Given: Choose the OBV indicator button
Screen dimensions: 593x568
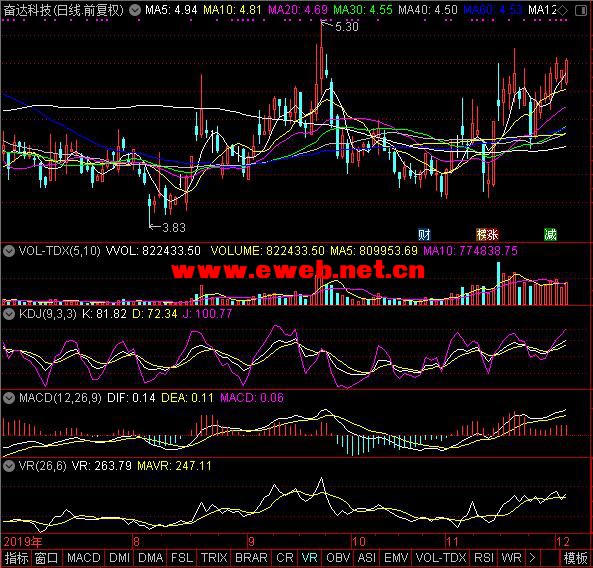Looking at the screenshot, I should [338, 558].
